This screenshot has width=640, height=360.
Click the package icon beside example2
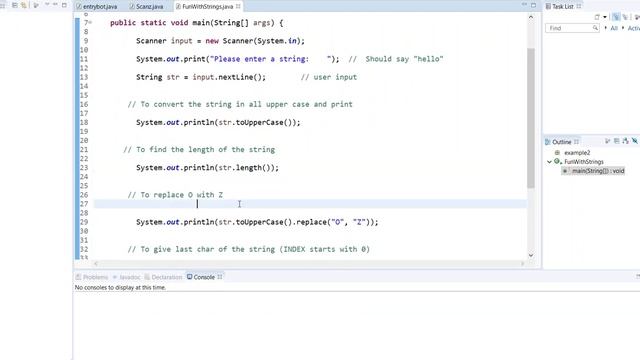[557, 153]
